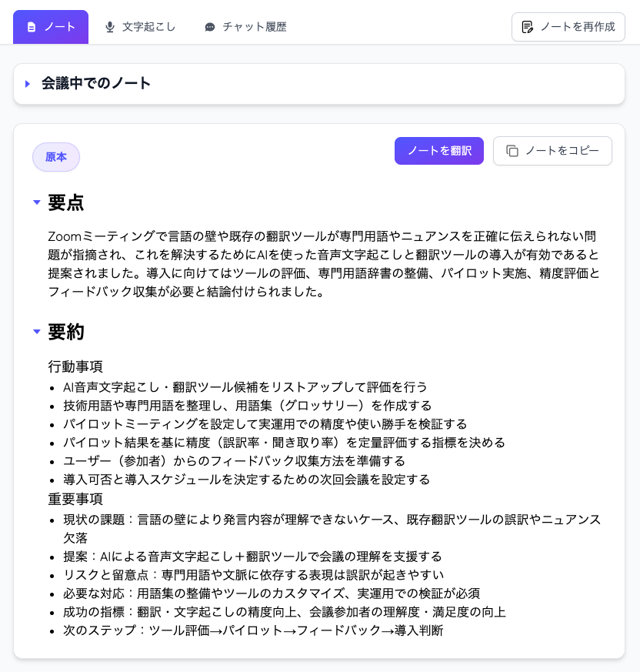Copy notes using ノートをコピー button
Viewport: 640px width, 672px height.
(552, 151)
